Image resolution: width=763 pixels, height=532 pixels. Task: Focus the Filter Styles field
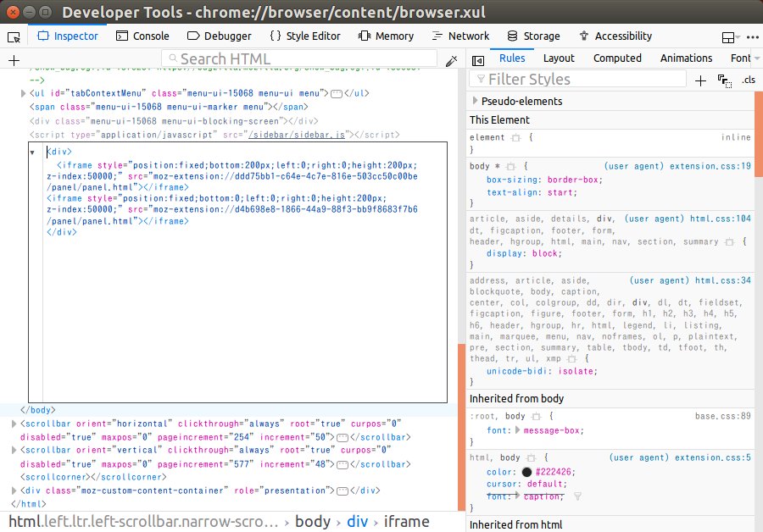pos(577,79)
